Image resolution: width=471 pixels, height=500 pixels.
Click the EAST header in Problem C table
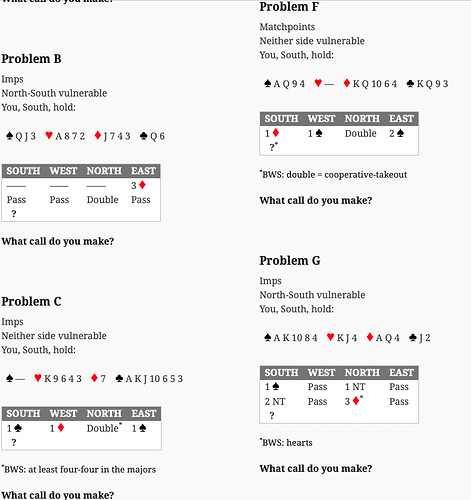tap(144, 413)
